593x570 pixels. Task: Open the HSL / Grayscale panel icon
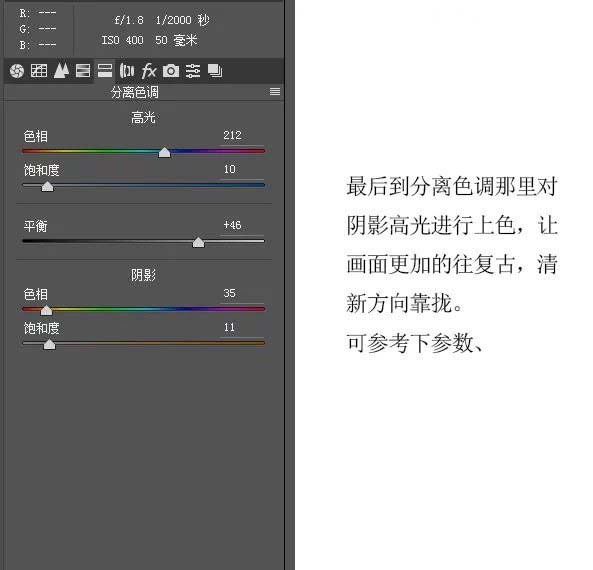(83, 71)
